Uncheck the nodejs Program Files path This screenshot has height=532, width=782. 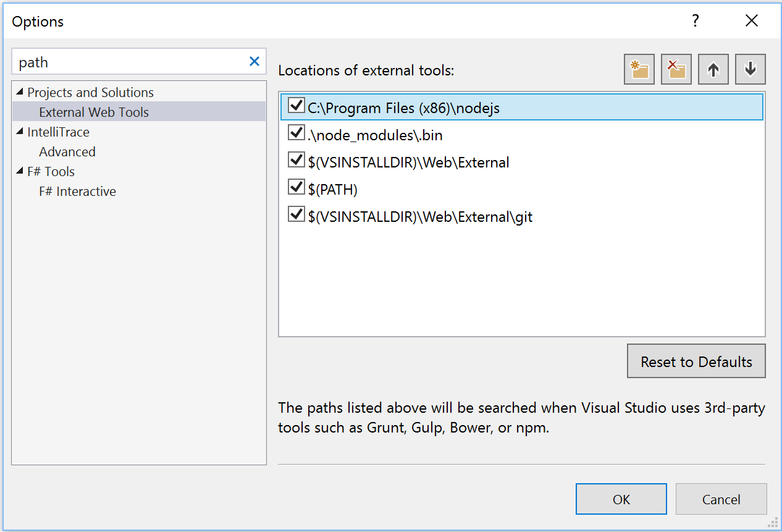296,106
